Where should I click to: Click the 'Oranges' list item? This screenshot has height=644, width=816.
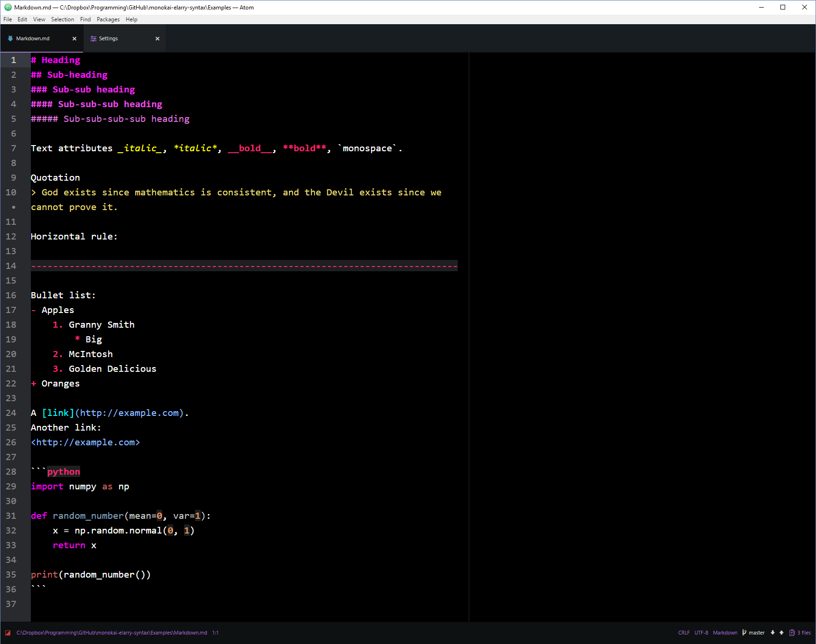click(x=61, y=384)
